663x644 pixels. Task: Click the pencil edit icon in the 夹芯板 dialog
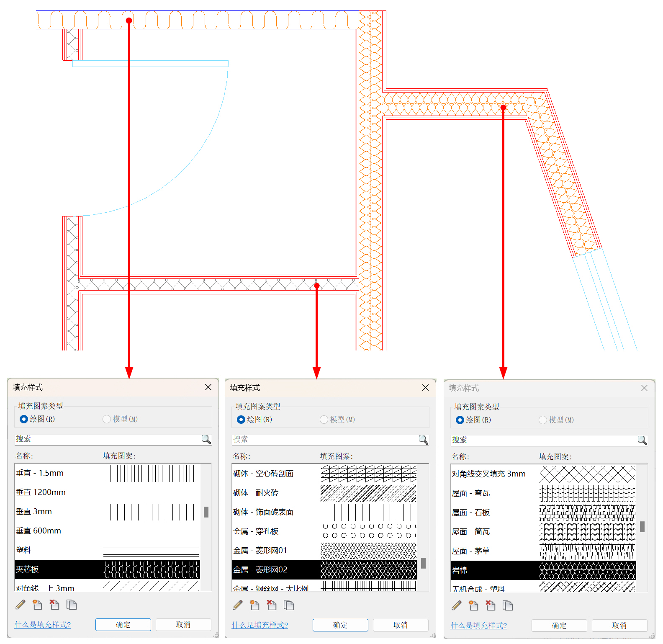click(x=20, y=605)
